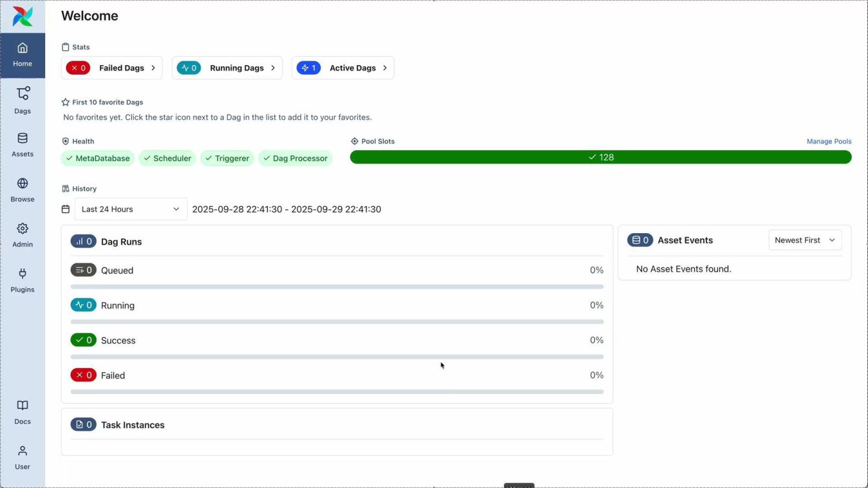The height and width of the screenshot is (488, 868).
Task: Click the Manage Pools link
Action: coord(829,142)
